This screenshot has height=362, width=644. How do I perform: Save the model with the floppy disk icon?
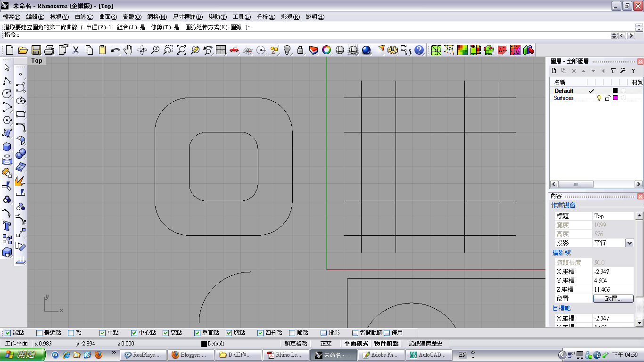coord(36,49)
